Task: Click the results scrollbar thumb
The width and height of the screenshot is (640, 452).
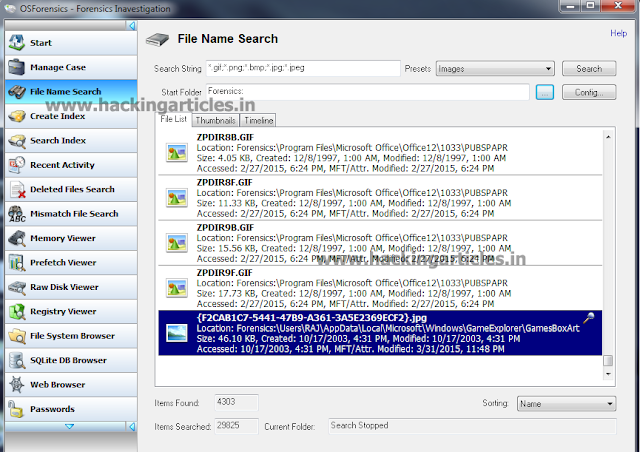Action: pyautogui.click(x=608, y=361)
